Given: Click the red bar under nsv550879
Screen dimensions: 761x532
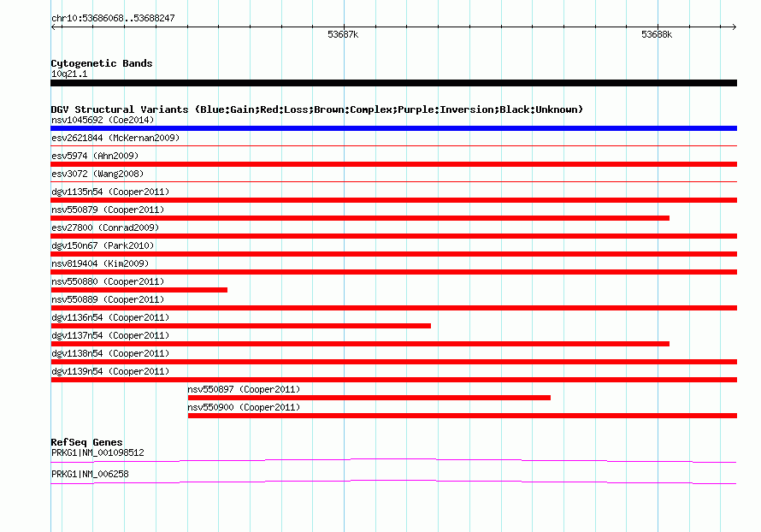Looking at the screenshot, I should [360, 218].
